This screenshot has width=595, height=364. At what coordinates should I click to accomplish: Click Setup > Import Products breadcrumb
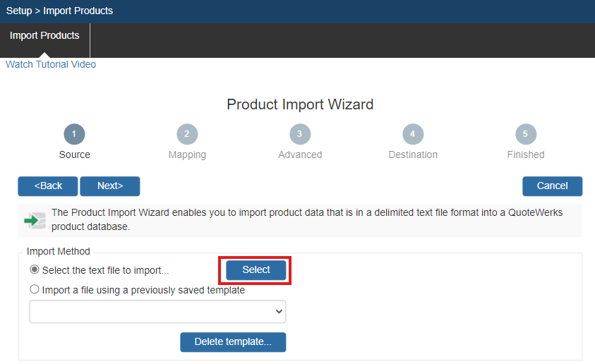pos(59,11)
